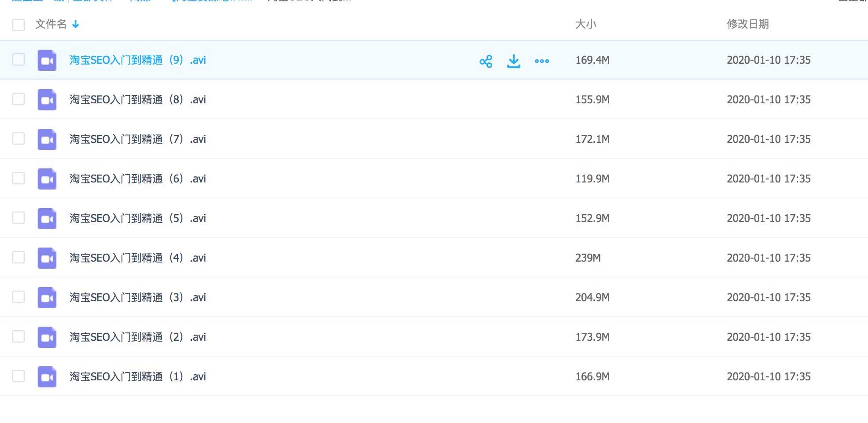Click the video icon of 淘宝SEO入门到精通 (5).avi
The image size is (868, 423).
[47, 219]
